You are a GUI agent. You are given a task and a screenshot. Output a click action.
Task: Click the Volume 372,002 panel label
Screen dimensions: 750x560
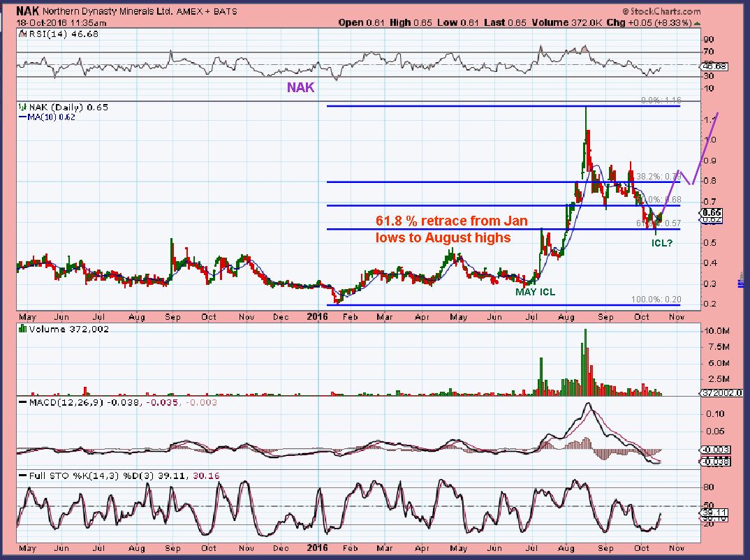pos(69,329)
